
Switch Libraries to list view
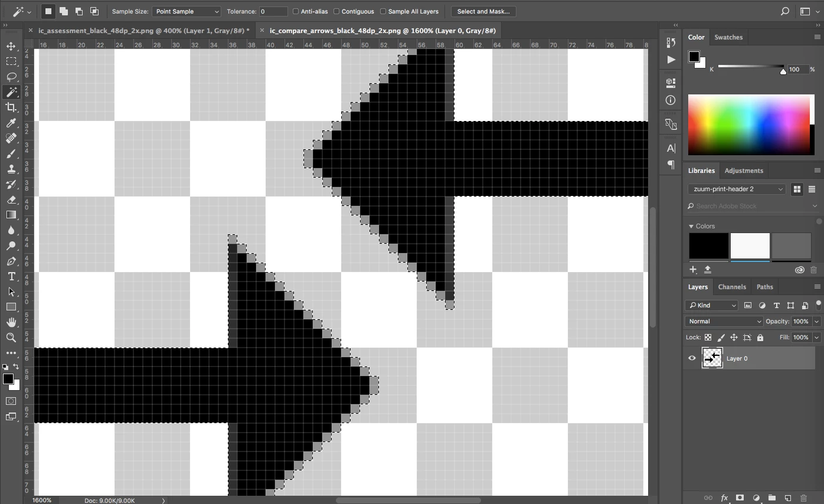click(x=812, y=189)
